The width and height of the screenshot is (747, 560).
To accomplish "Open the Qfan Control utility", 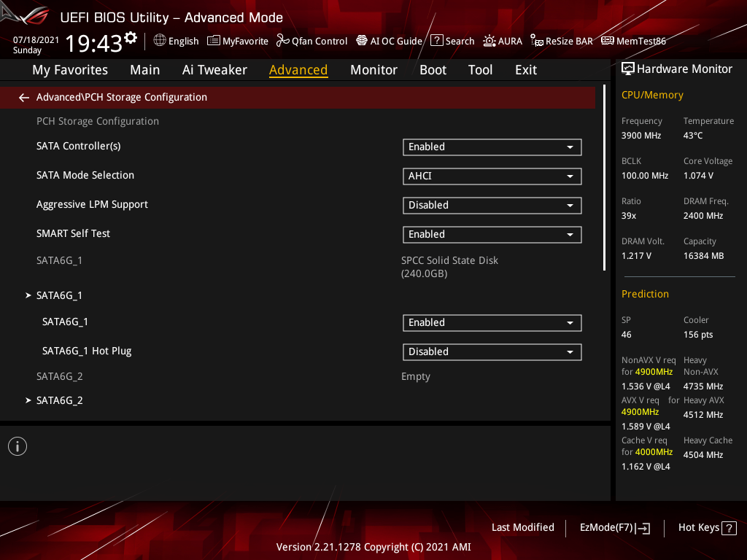I will 311,41.
